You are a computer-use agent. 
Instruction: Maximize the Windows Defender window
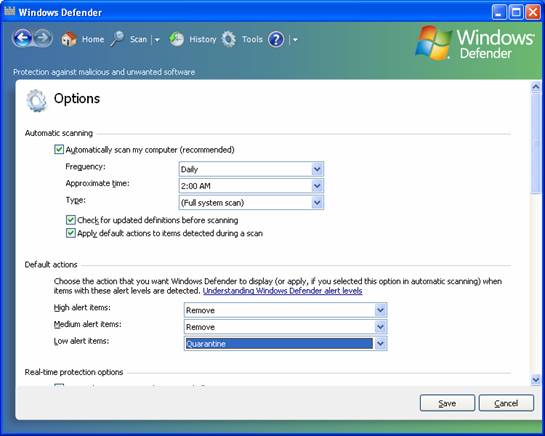(x=516, y=13)
